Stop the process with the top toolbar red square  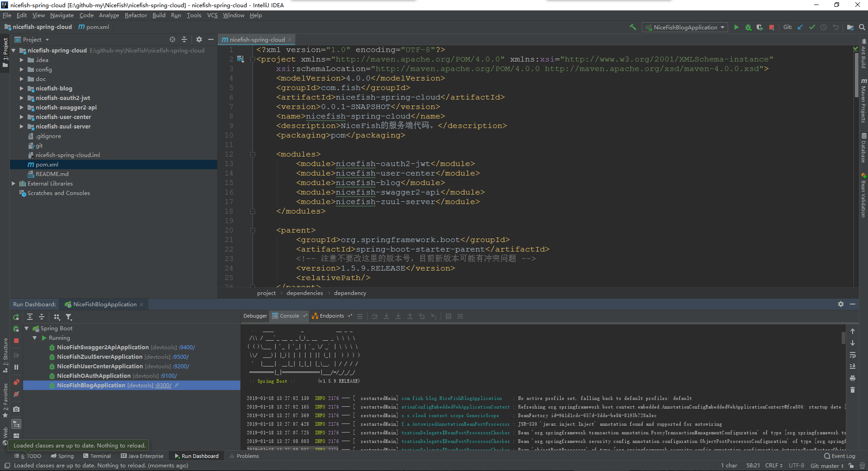772,27
